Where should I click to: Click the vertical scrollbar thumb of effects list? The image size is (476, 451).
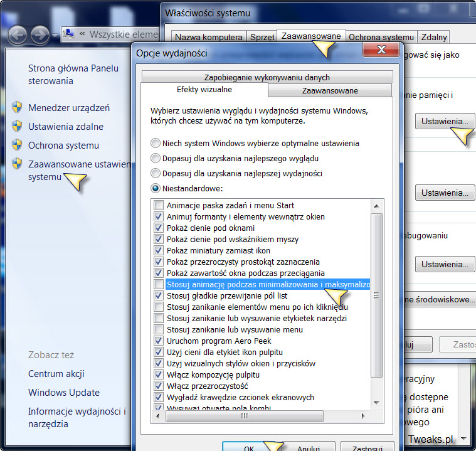(x=376, y=295)
